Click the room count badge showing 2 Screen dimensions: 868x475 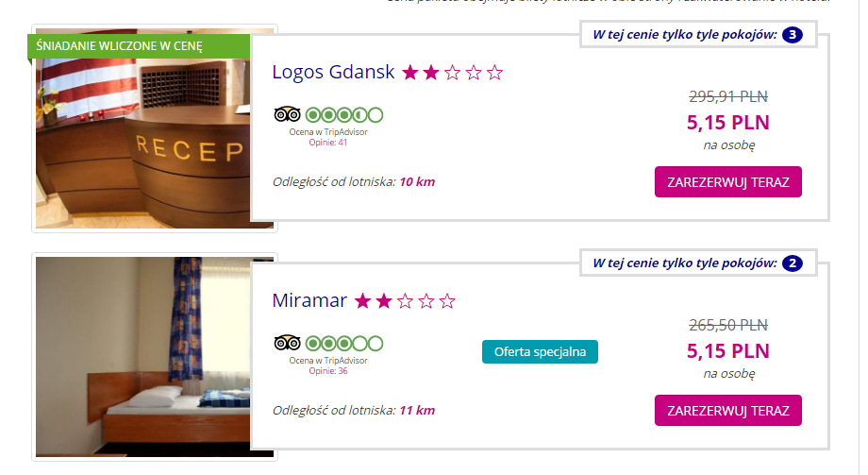click(x=793, y=263)
